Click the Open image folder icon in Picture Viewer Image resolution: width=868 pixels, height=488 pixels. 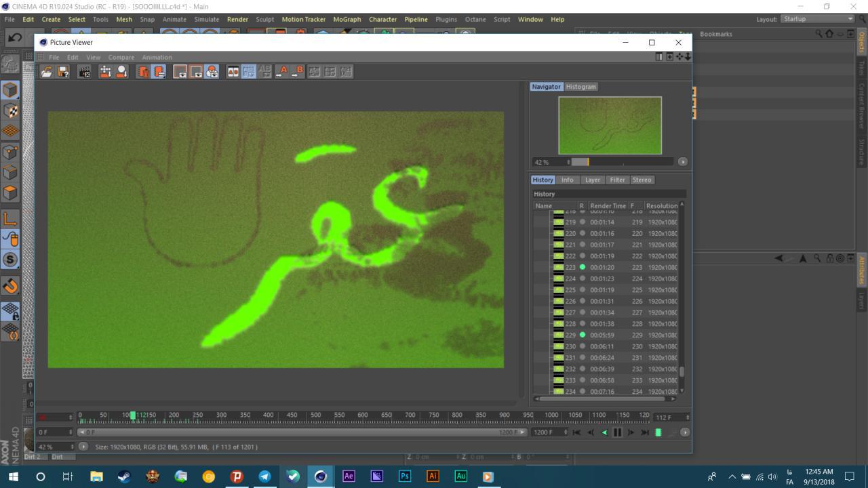coord(46,71)
